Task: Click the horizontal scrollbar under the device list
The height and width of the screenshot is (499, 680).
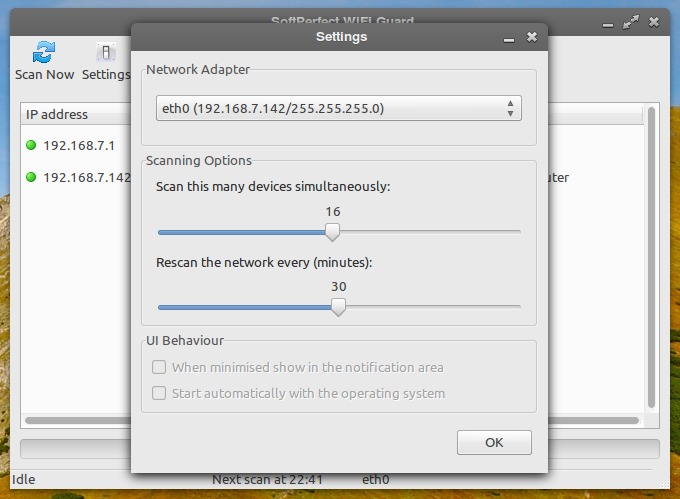Action: click(78, 421)
